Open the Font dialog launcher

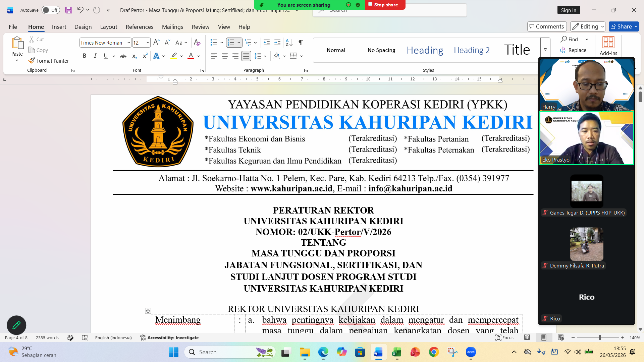click(202, 70)
